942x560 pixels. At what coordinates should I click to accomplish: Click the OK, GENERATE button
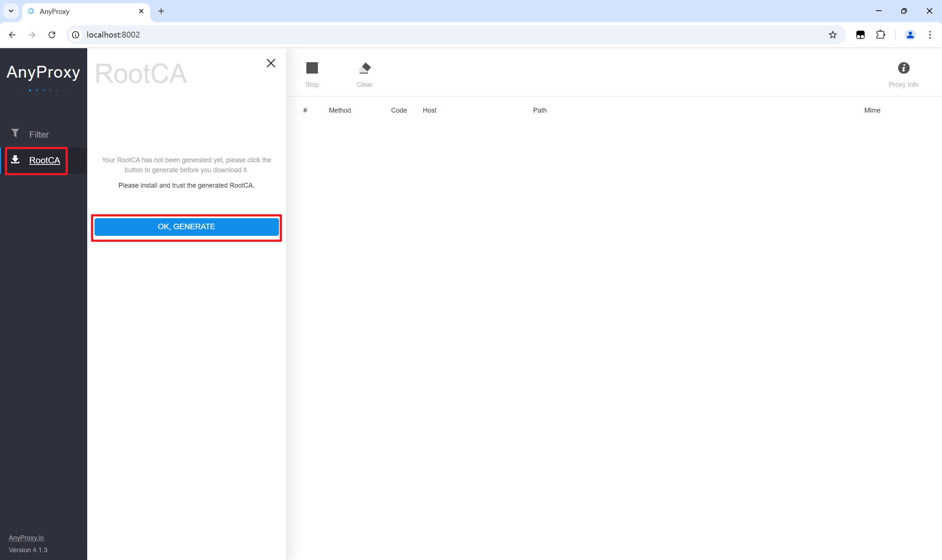[187, 227]
